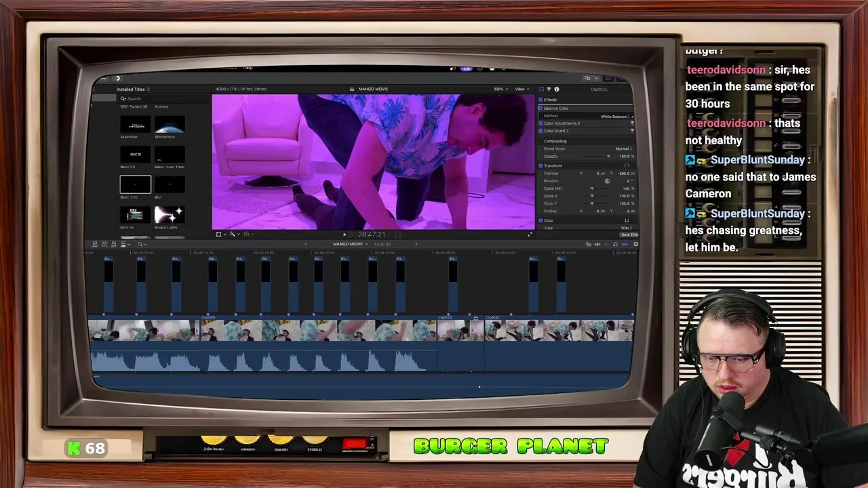Expand the overwrite edit options chevron

(128, 245)
